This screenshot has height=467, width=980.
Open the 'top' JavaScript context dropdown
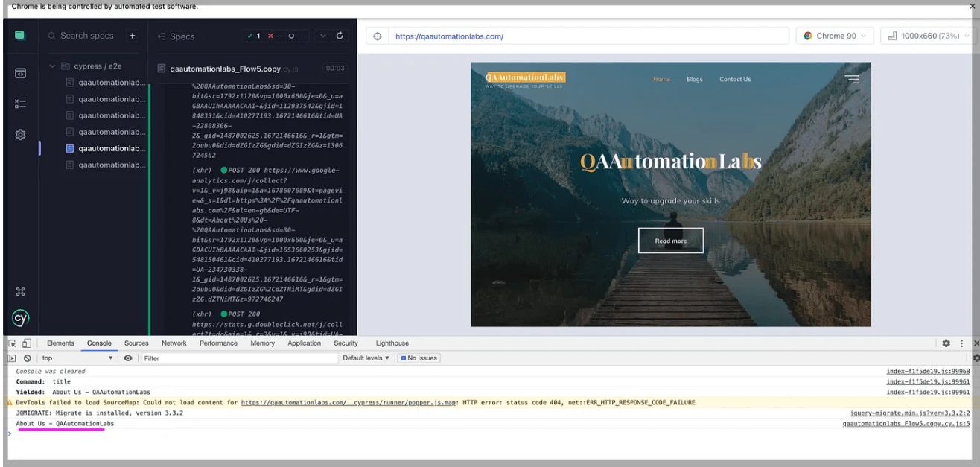coord(77,358)
